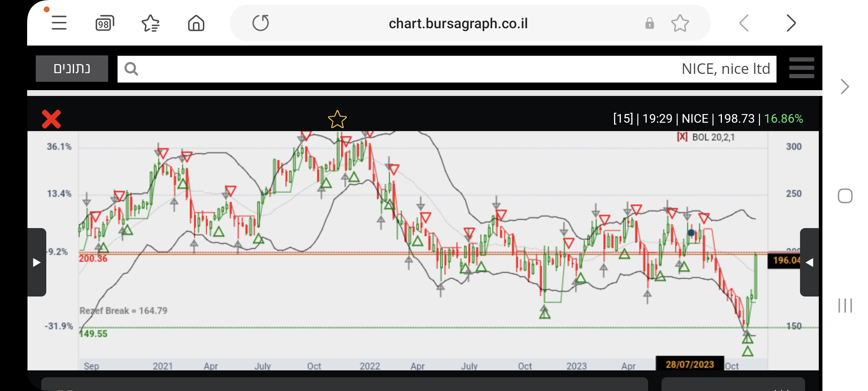Click the magnifier search icon
This screenshot has width=868, height=391.
[131, 69]
